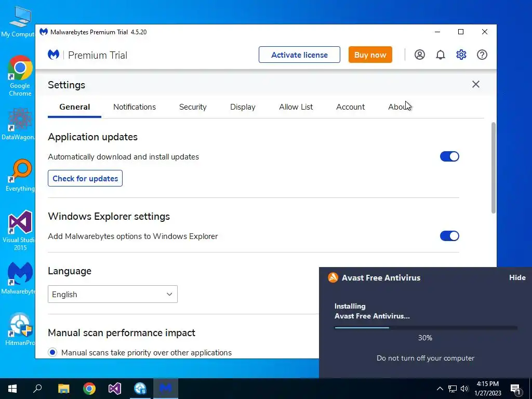
Task: Open the Language dropdown showing English
Action: pos(113,294)
